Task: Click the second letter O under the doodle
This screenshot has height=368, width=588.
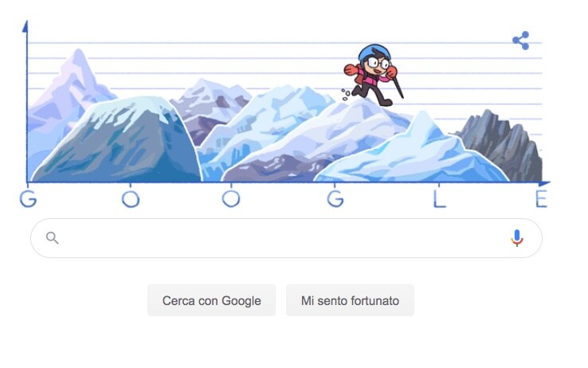Action: [231, 198]
